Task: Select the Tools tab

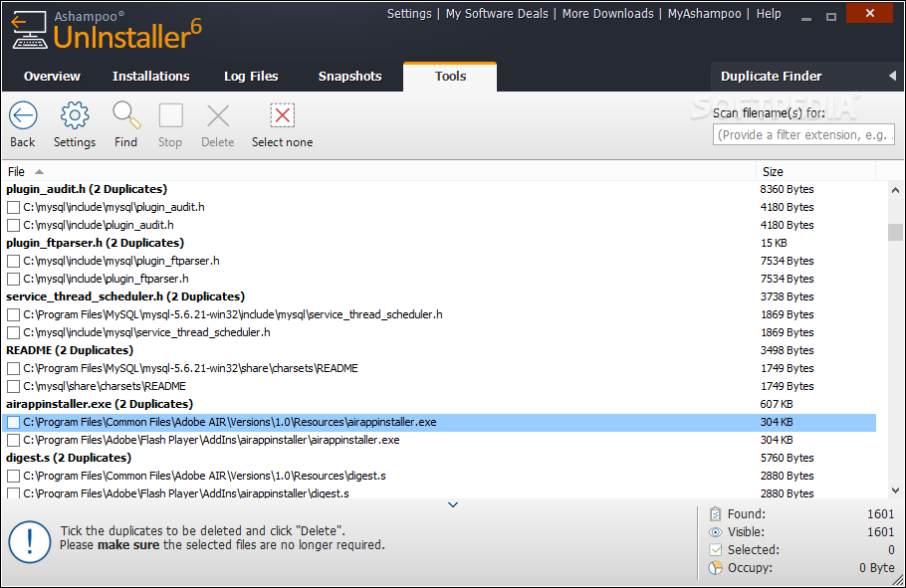Action: [450, 77]
